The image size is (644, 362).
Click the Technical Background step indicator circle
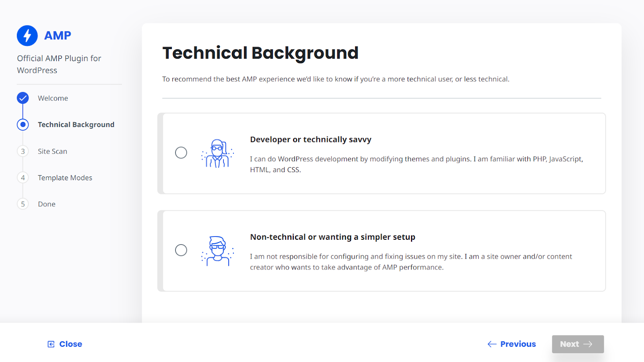pos(23,125)
